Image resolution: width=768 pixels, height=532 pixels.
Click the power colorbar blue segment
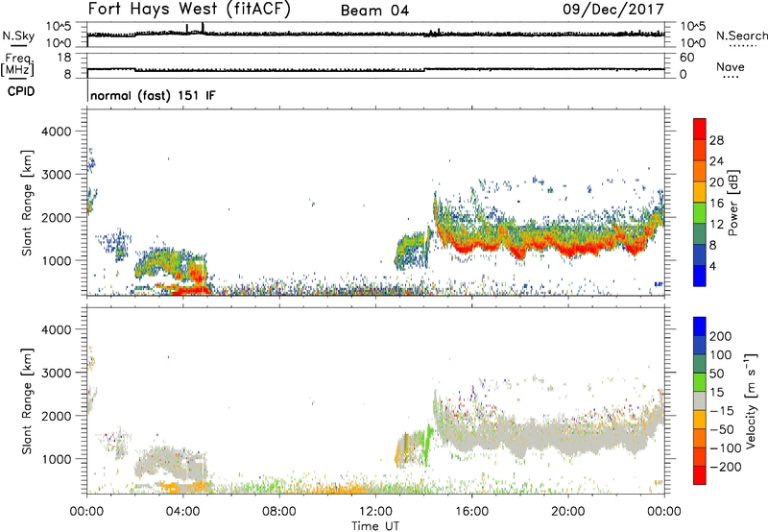coord(700,276)
